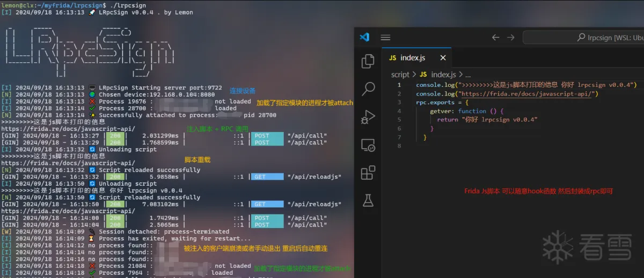This screenshot has height=278, width=644.
Task: Click the 'Process 21084' terminal line
Action: point(126,266)
